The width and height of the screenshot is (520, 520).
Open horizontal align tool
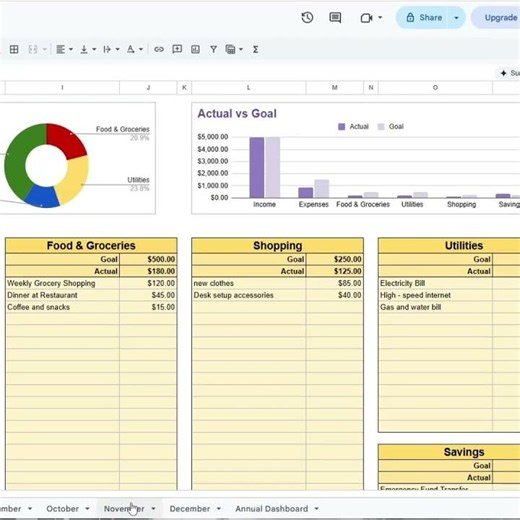60,49
